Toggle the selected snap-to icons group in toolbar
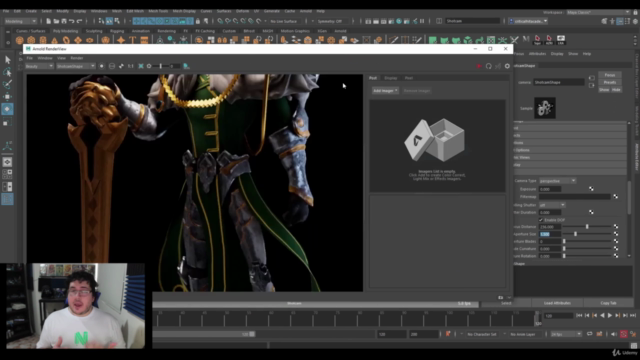This screenshot has width=640, height=360. pyautogui.click(x=162, y=21)
